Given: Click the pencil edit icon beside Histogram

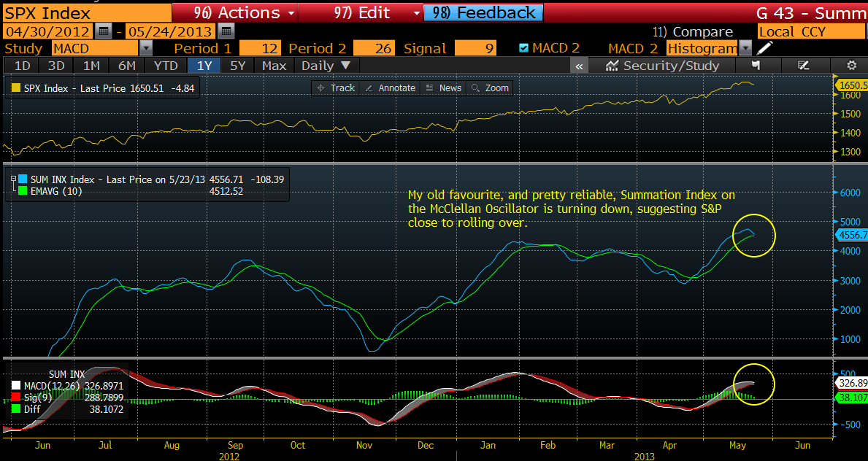Looking at the screenshot, I should (x=764, y=48).
